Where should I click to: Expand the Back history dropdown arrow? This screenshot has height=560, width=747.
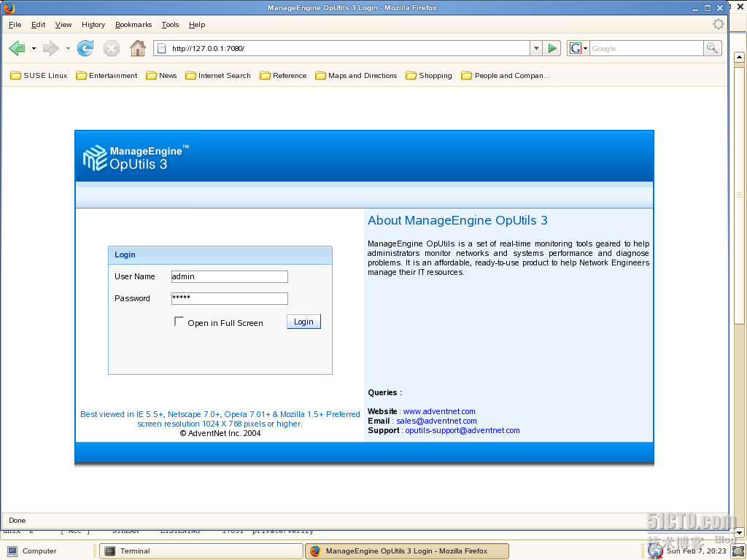pos(34,48)
